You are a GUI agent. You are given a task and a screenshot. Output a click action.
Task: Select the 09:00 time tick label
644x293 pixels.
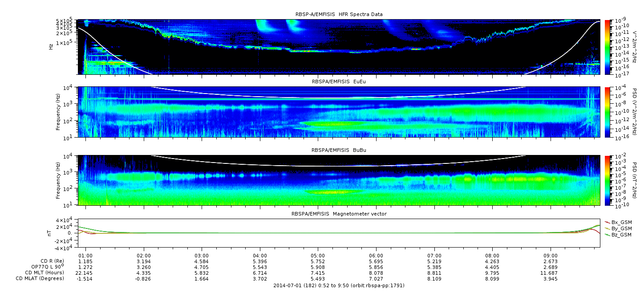click(550, 256)
